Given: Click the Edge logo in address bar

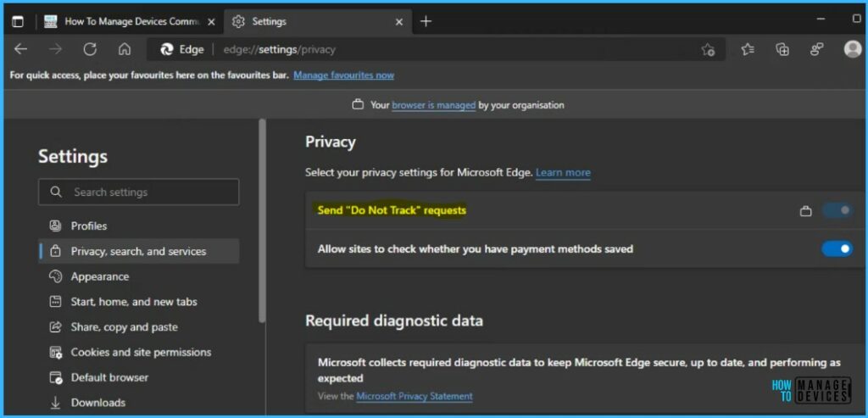Looking at the screenshot, I should [167, 50].
